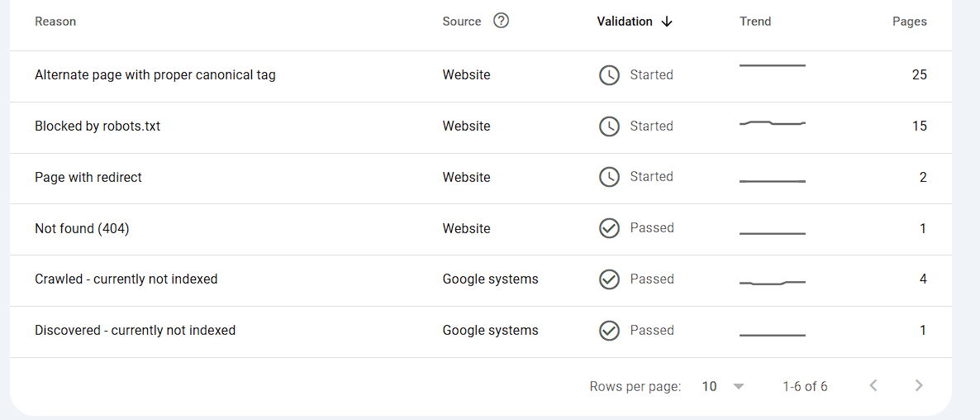The height and width of the screenshot is (420, 980).
Task: Open the Blocked by robots.txt reason
Action: [x=98, y=126]
